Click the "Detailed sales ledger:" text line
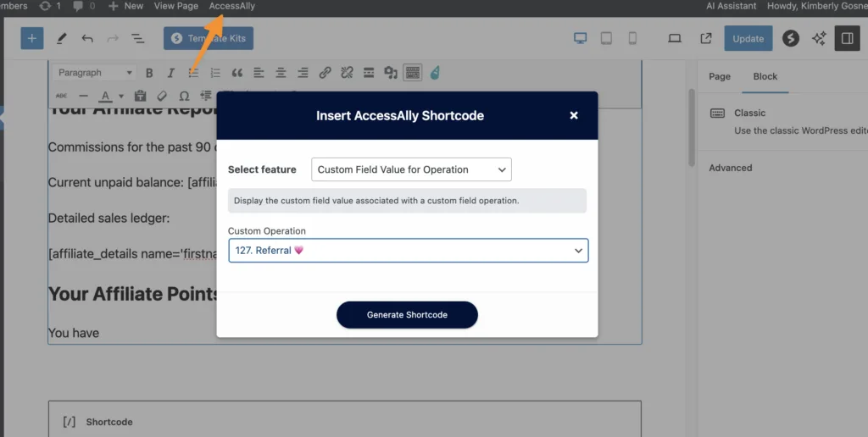The image size is (868, 437). coord(108,218)
